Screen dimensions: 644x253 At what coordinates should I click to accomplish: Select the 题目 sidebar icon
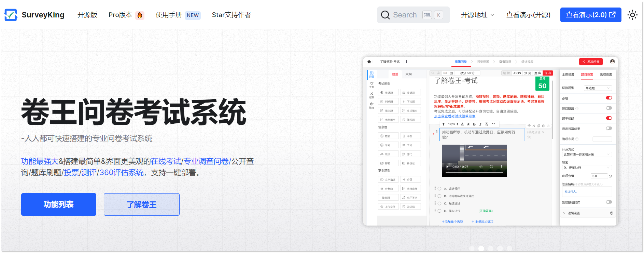(372, 75)
